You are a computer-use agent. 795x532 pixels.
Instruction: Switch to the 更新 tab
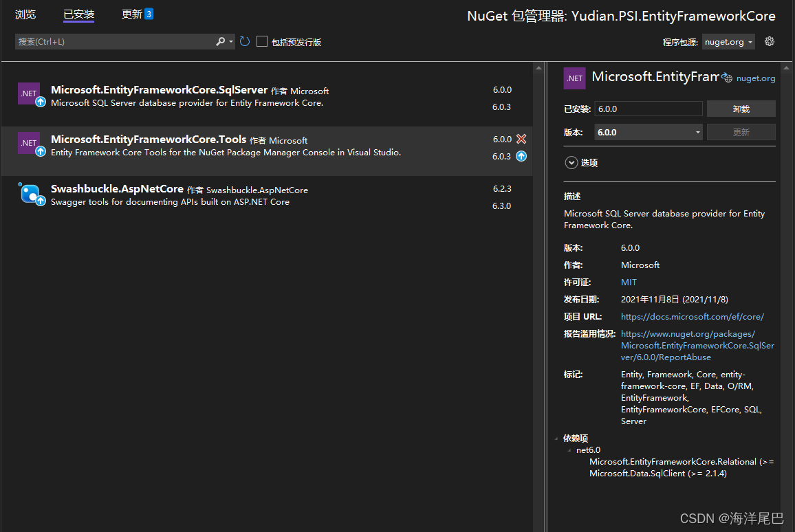point(132,14)
